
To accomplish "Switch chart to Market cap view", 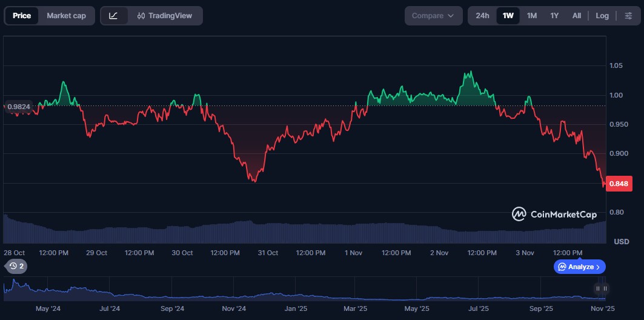I will click(66, 16).
